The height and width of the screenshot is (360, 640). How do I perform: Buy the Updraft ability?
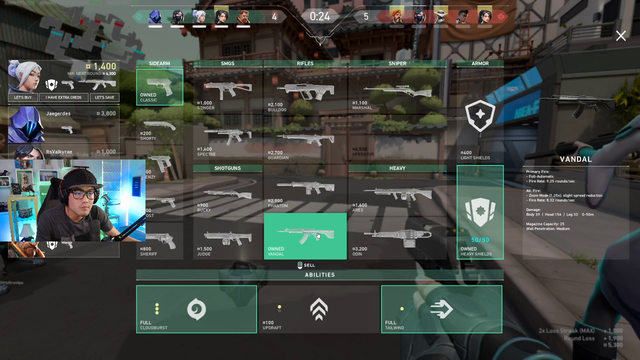coord(319,309)
